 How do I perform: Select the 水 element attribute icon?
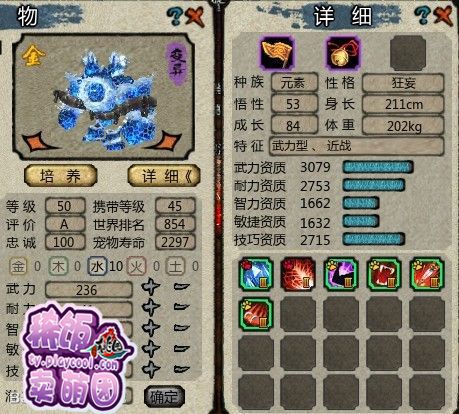pos(97,266)
